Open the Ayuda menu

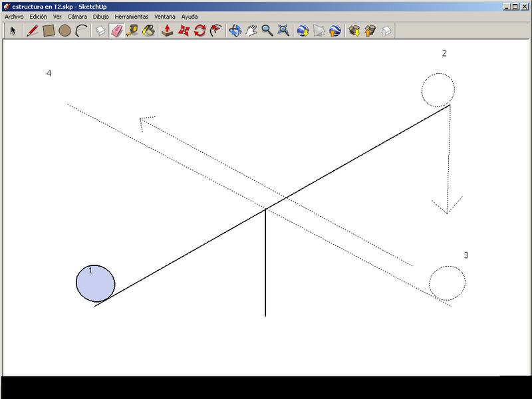point(190,16)
